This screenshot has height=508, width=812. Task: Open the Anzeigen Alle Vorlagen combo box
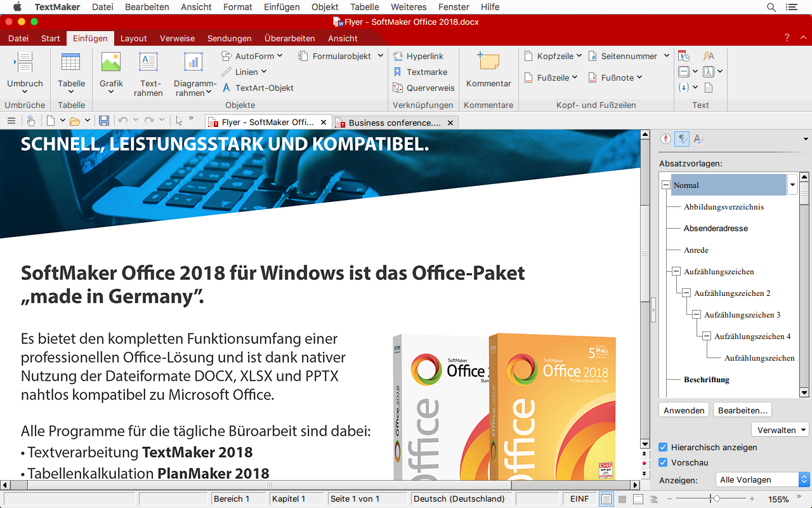763,479
